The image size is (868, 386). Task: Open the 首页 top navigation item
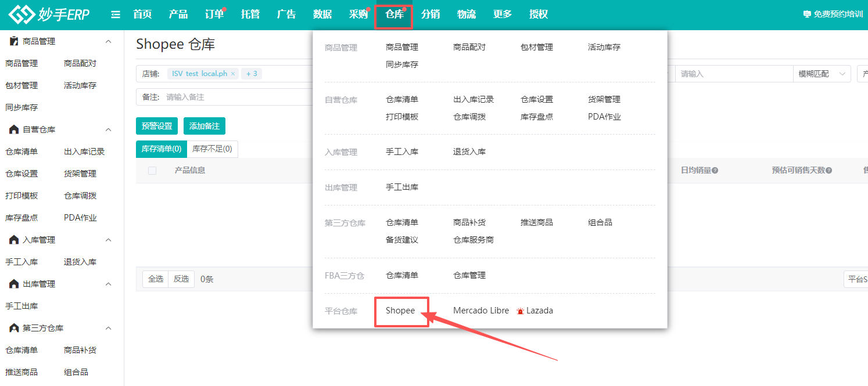(x=142, y=15)
